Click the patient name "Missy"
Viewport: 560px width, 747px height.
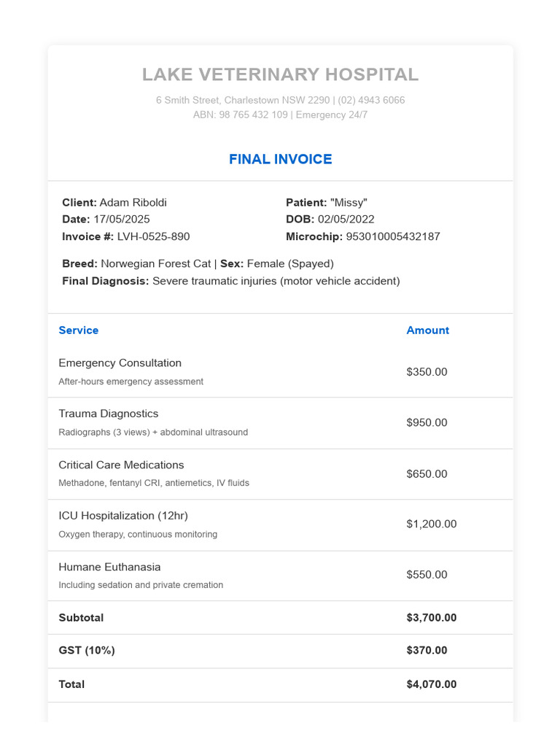pyautogui.click(x=349, y=202)
